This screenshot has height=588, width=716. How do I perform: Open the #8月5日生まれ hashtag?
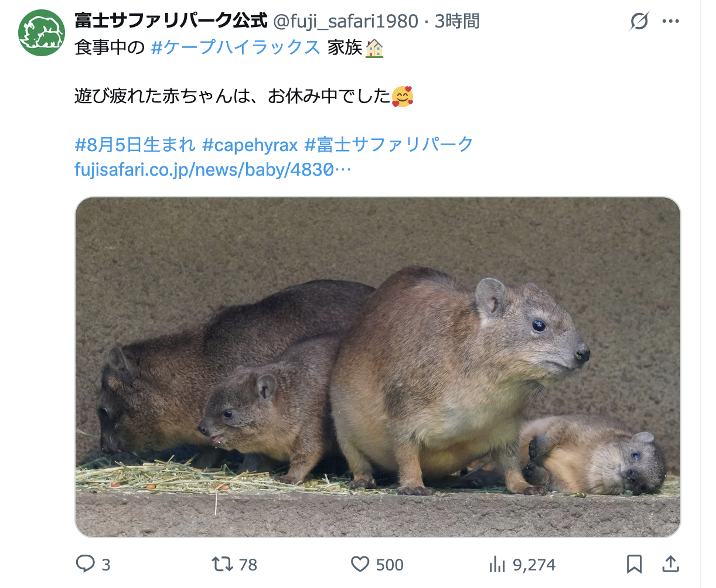[x=135, y=144]
